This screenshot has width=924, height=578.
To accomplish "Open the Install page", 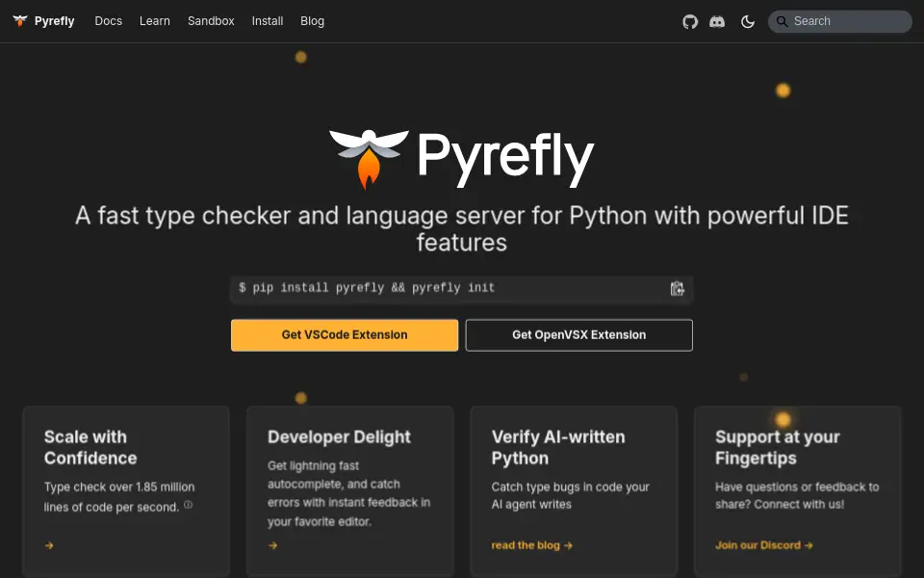I will click(268, 21).
